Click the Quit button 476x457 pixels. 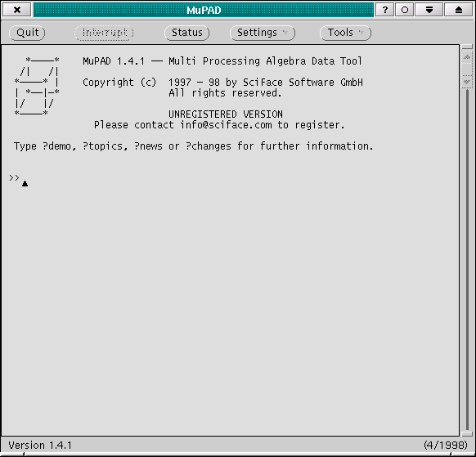[27, 33]
